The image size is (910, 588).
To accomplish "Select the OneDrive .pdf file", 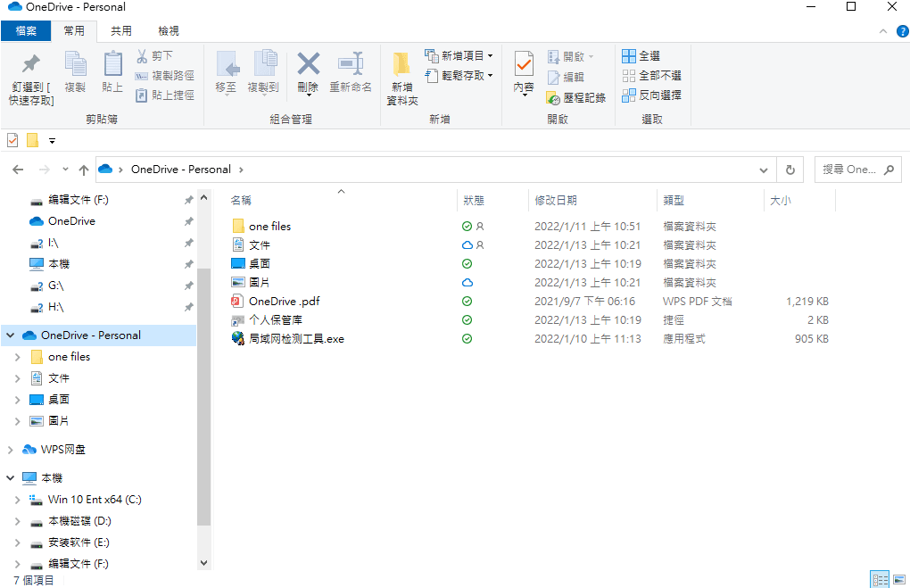I will click(284, 302).
